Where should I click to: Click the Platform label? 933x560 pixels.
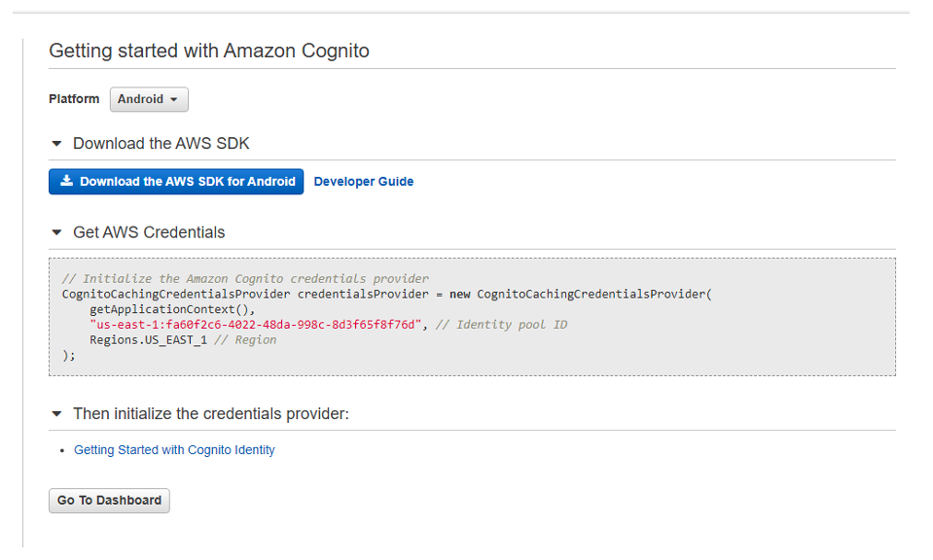pyautogui.click(x=74, y=99)
